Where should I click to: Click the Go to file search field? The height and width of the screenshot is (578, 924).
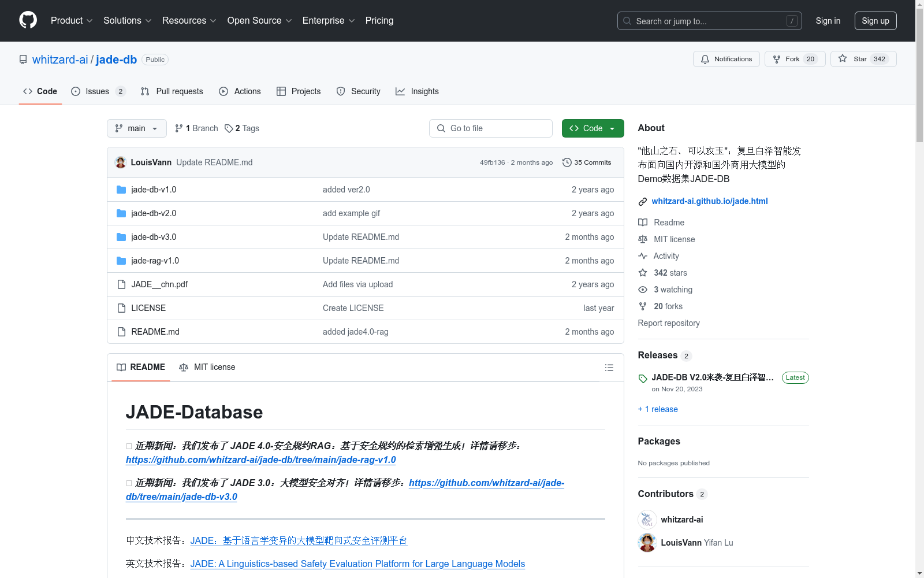tap(491, 128)
